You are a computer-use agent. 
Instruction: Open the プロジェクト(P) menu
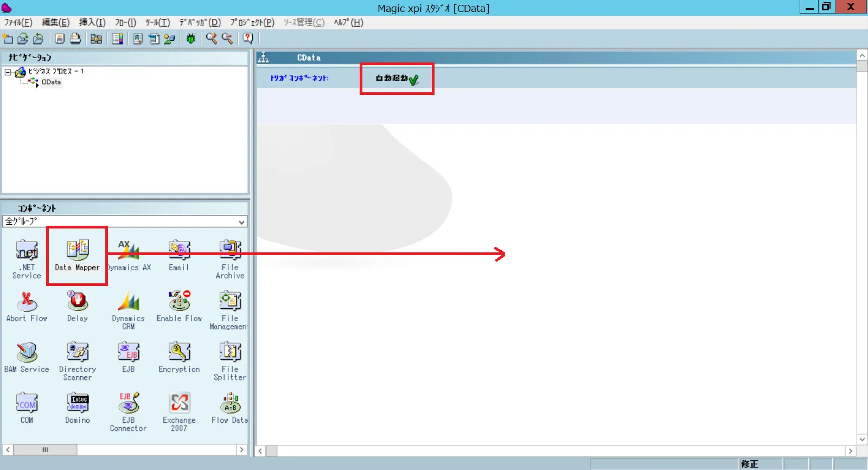(x=252, y=22)
